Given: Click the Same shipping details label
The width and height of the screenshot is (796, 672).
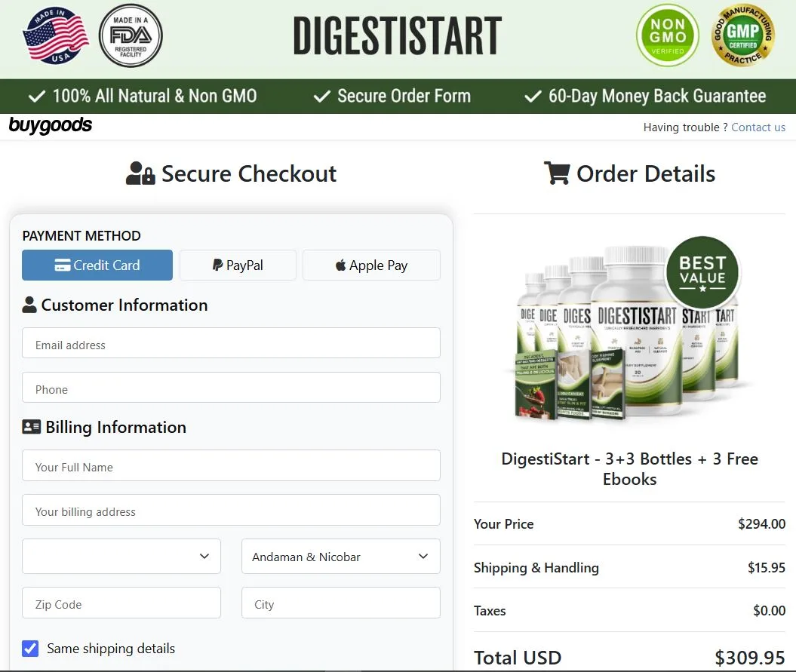Looking at the screenshot, I should tap(111, 648).
